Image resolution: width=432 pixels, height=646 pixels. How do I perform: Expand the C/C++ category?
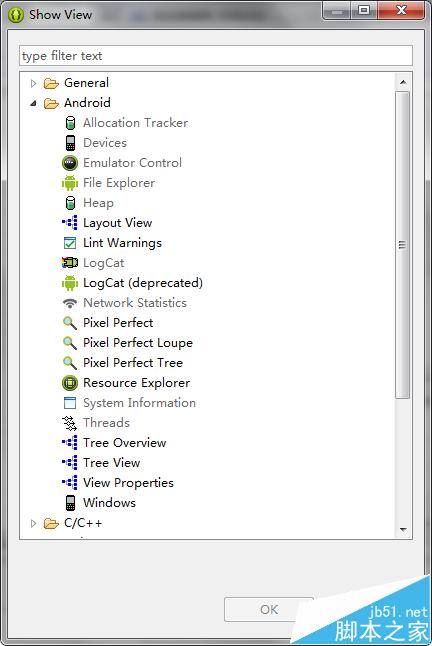[x=33, y=523]
